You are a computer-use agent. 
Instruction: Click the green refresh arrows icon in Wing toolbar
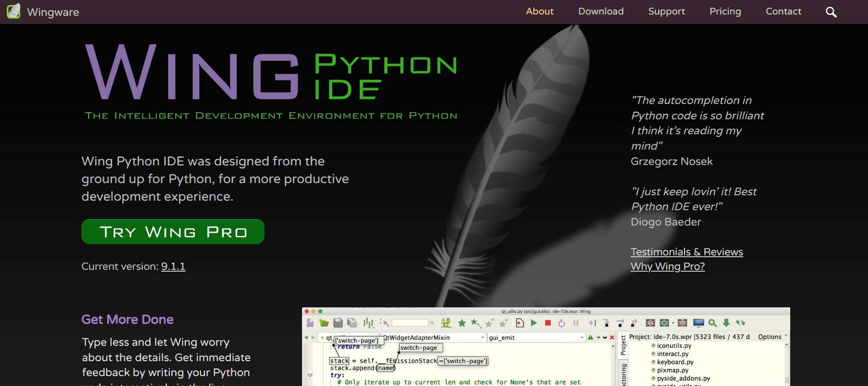click(740, 323)
